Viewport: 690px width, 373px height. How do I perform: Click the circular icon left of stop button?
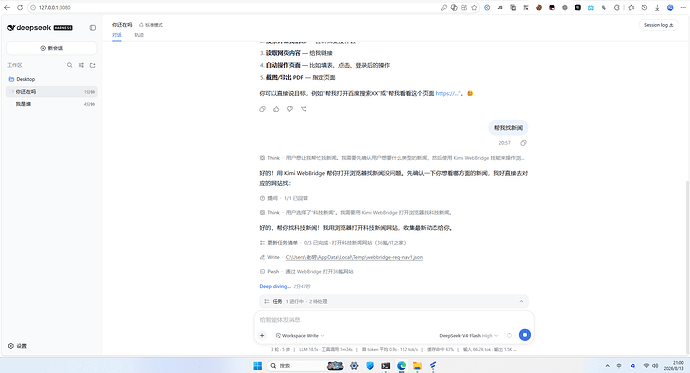pyautogui.click(x=509, y=335)
